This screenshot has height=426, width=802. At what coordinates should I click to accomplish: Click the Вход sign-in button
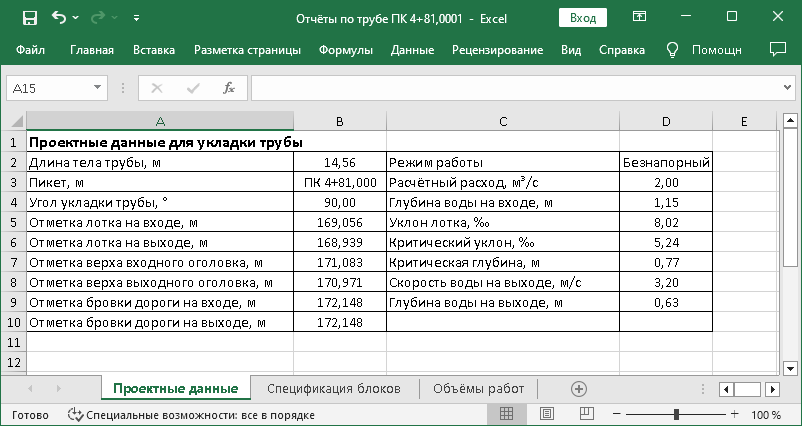click(583, 18)
